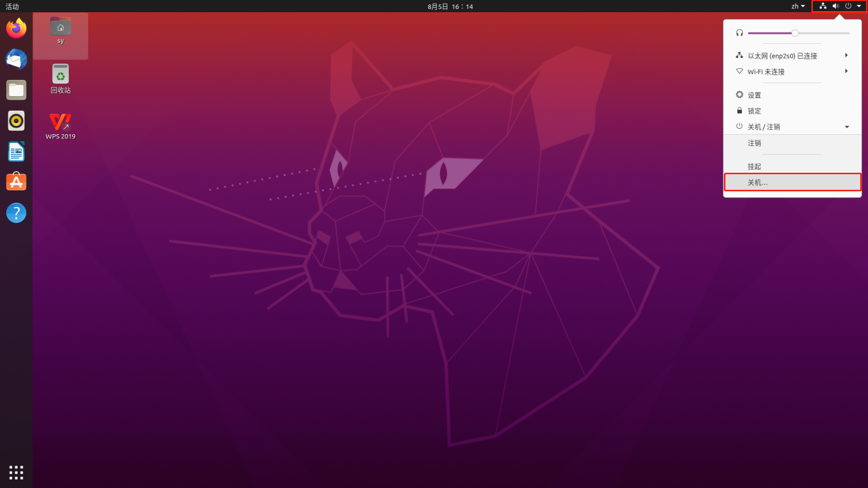Collapse the 关机 / 注销 section
This screenshot has height=488, width=868.
click(792, 127)
